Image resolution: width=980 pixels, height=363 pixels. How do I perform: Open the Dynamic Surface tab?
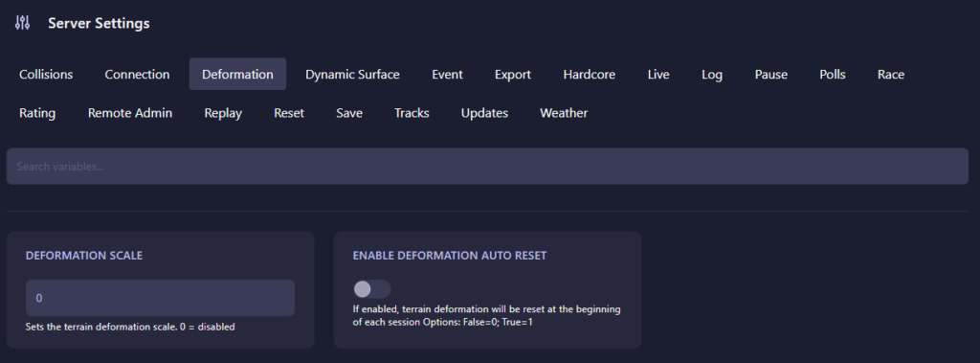(352, 75)
